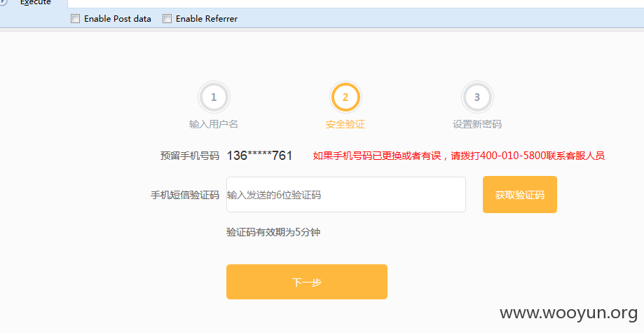This screenshot has width=644, height=333.
Task: Click the 获取验证码 button
Action: tap(519, 194)
